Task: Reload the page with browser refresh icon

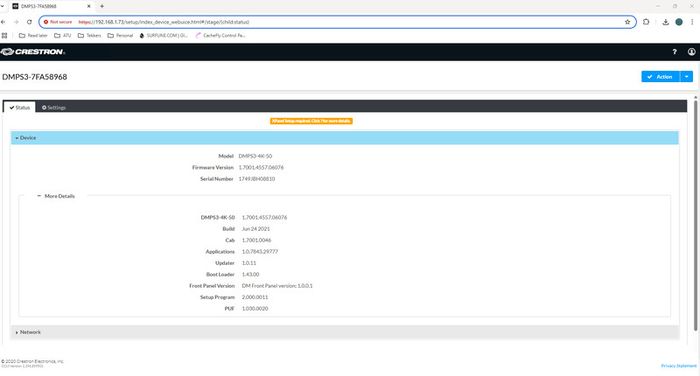Action: [29, 22]
